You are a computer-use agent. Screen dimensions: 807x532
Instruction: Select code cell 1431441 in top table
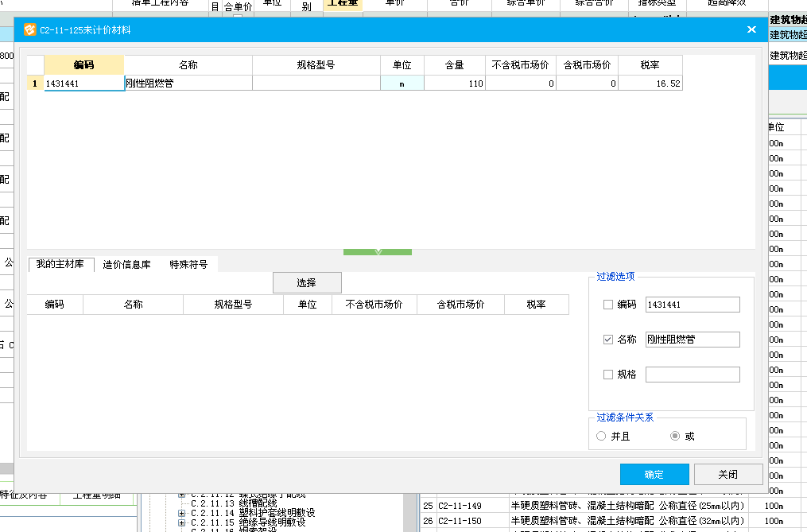84,83
